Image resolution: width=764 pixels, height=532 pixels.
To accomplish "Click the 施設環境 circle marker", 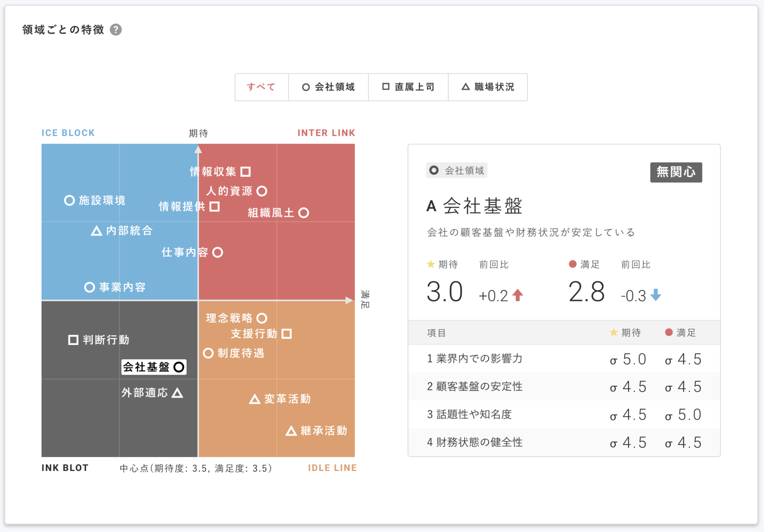I will tap(69, 200).
